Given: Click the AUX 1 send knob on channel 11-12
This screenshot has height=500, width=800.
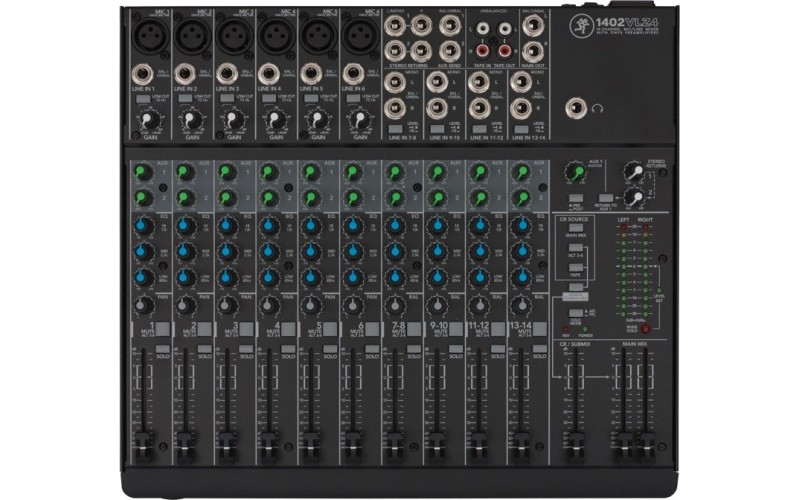Looking at the screenshot, I should coord(478,173).
